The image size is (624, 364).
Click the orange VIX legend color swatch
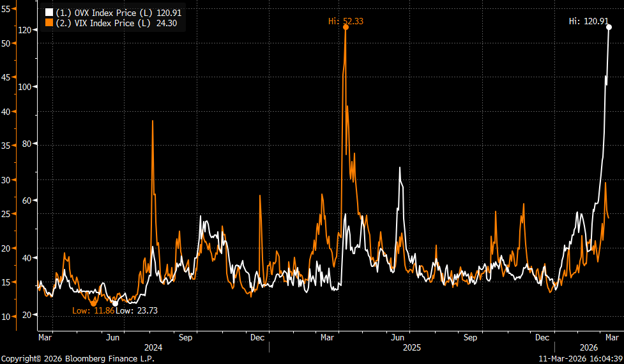point(49,23)
